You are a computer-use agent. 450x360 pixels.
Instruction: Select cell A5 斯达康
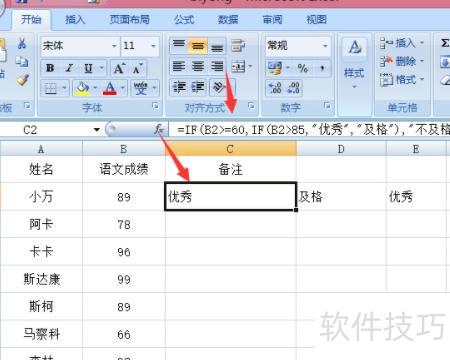[x=41, y=279]
